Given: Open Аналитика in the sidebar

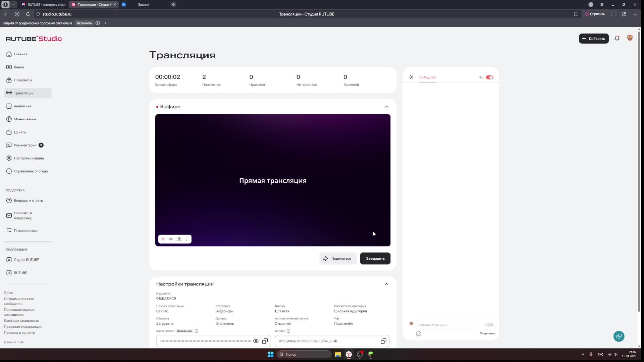Looking at the screenshot, I should pyautogui.click(x=22, y=106).
